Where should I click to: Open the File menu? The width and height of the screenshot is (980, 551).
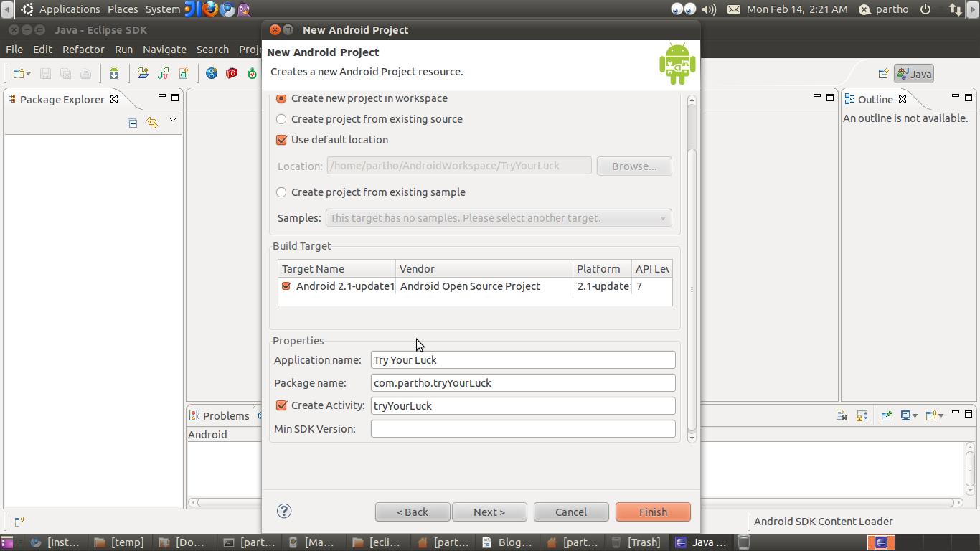[14, 50]
